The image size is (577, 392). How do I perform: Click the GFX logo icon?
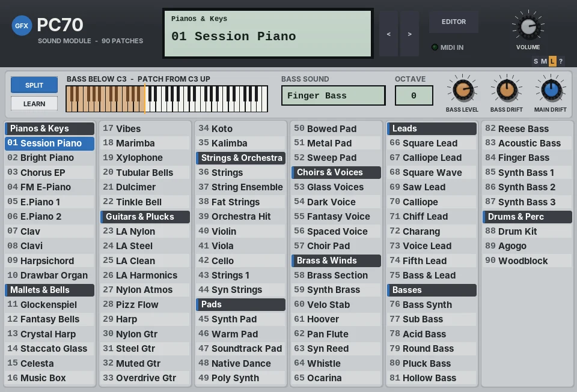point(22,25)
